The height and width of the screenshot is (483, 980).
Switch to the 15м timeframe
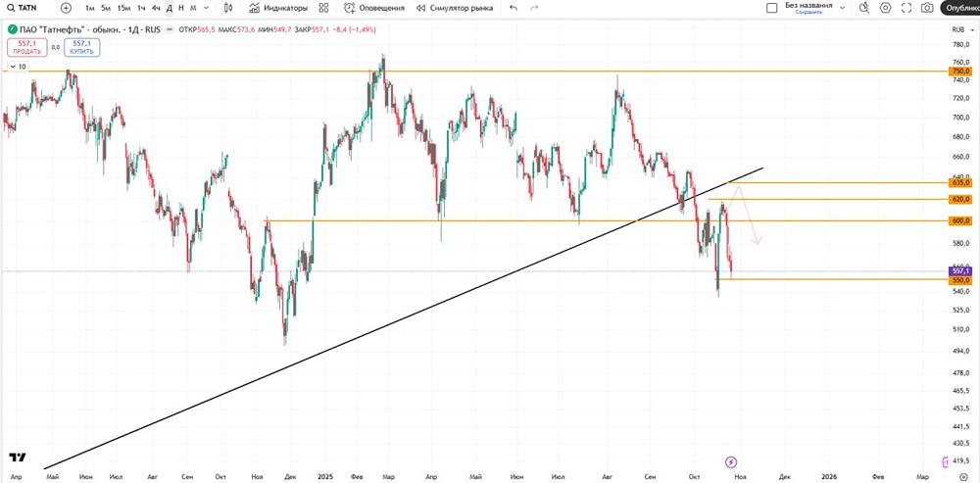click(x=123, y=8)
